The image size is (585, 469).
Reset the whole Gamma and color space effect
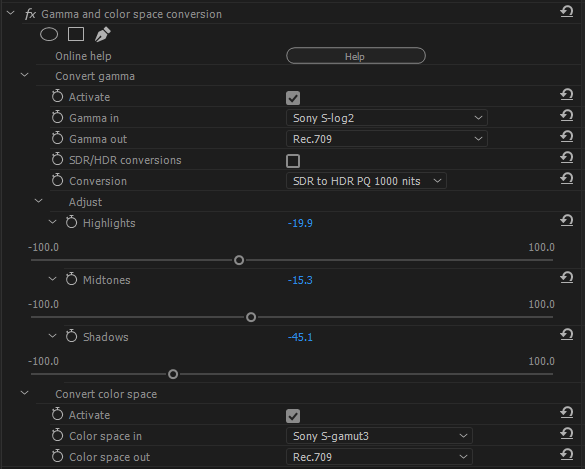[566, 12]
